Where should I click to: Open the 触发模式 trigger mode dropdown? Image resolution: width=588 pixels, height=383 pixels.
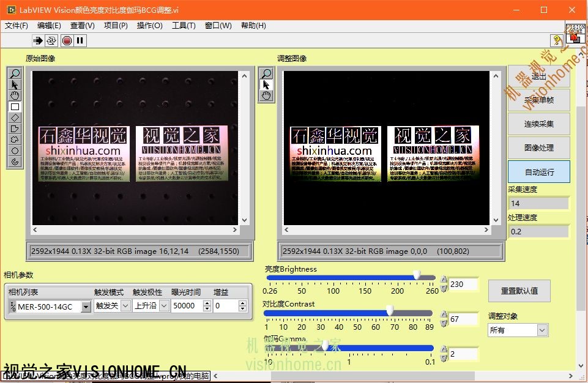coord(126,306)
